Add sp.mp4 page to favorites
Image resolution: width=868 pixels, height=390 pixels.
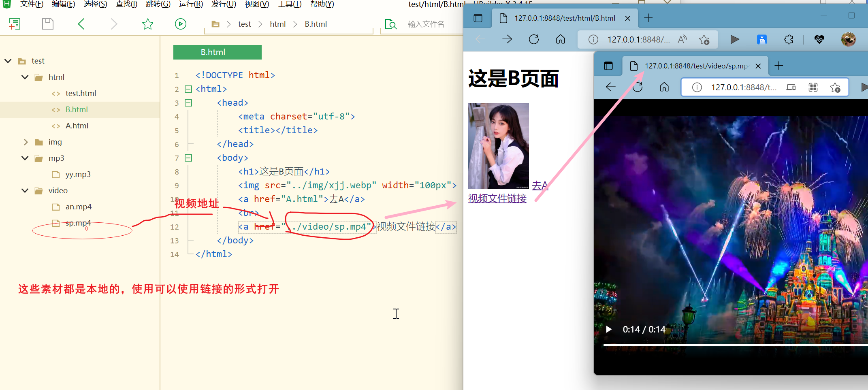pos(835,87)
